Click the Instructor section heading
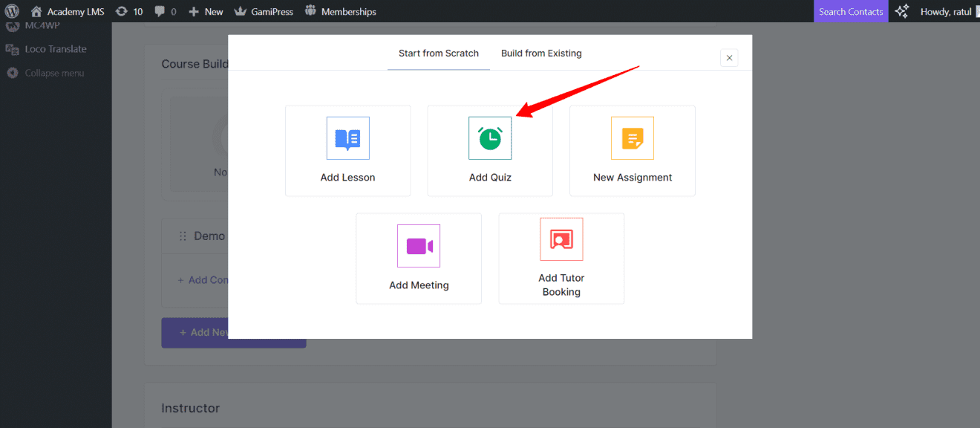 [191, 408]
